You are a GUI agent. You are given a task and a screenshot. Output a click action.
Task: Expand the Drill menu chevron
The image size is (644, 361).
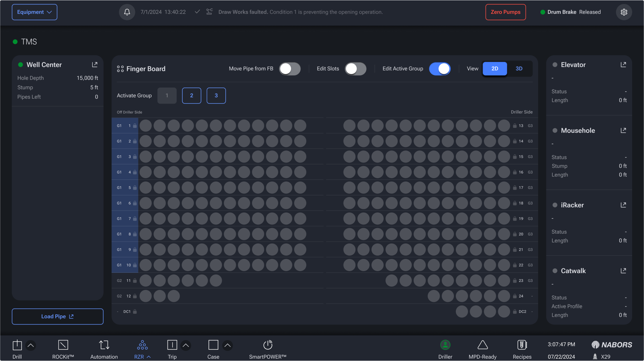[x=30, y=345]
